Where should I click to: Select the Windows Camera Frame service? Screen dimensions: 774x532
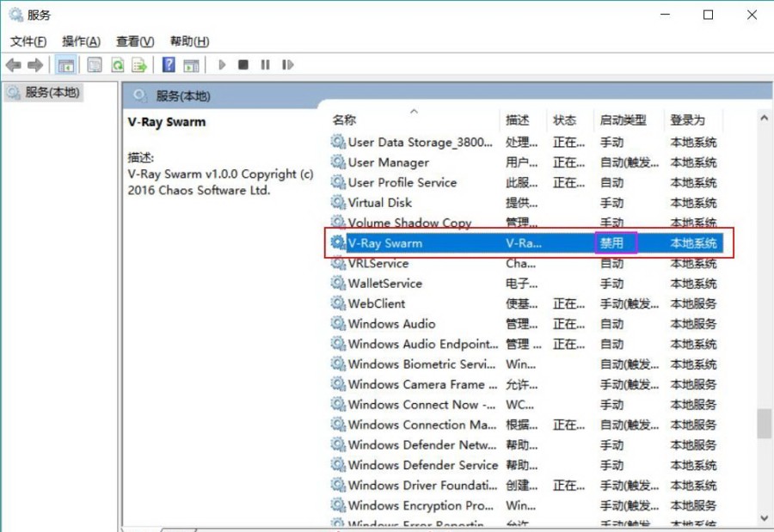pos(526,384)
